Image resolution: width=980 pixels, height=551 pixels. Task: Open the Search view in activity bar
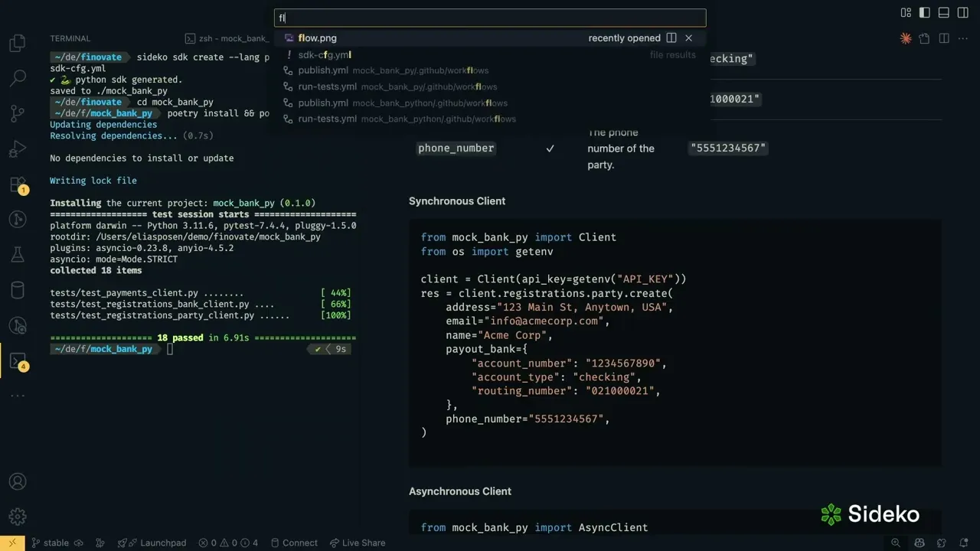[x=17, y=78]
